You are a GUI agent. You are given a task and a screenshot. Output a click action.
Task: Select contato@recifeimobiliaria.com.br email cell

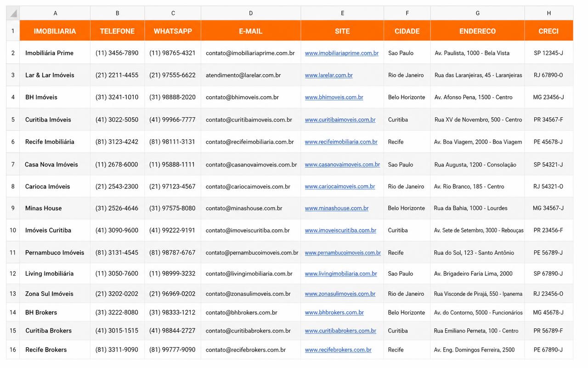(251, 142)
